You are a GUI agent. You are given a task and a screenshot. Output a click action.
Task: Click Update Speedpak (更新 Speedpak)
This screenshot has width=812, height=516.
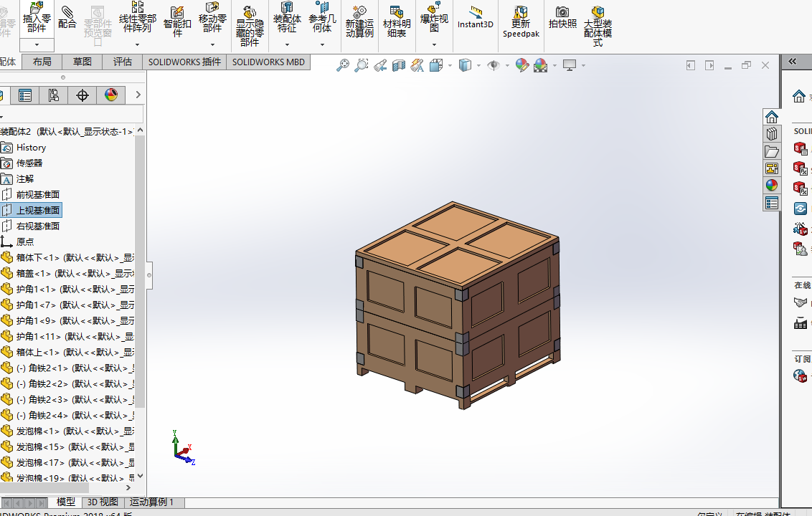pos(521,21)
